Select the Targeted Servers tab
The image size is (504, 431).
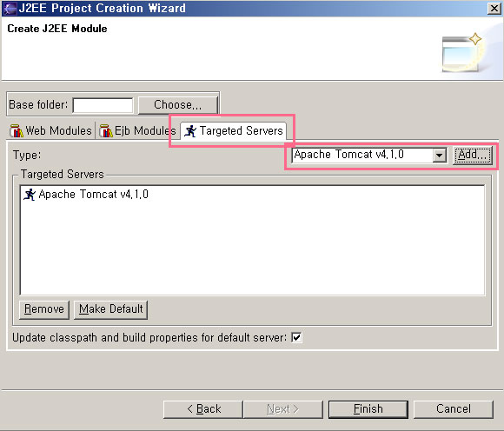[234, 131]
